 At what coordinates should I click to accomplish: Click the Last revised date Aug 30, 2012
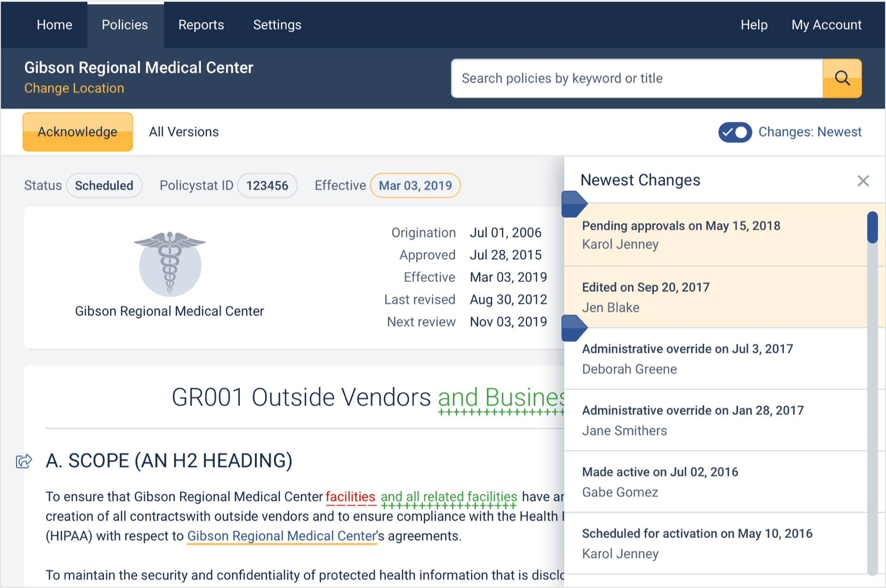click(508, 300)
